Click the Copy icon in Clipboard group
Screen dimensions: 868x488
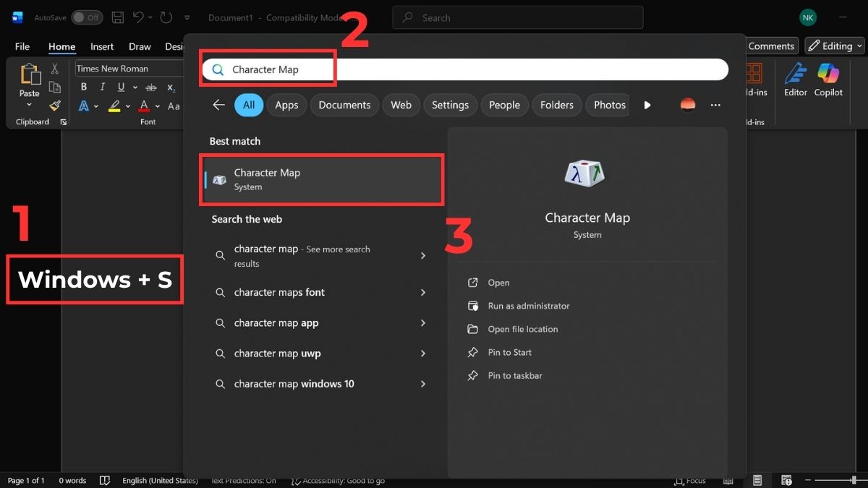[x=55, y=87]
